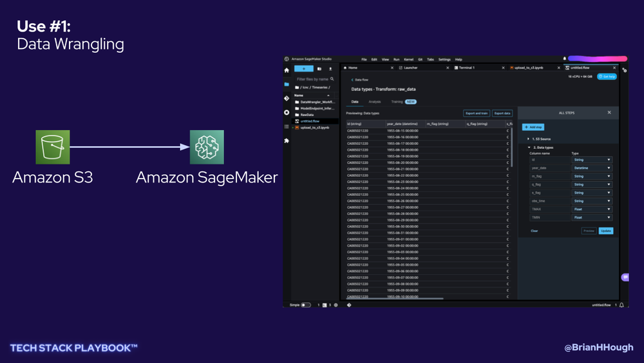Switch to the Training tab
The image size is (644, 363).
397,101
